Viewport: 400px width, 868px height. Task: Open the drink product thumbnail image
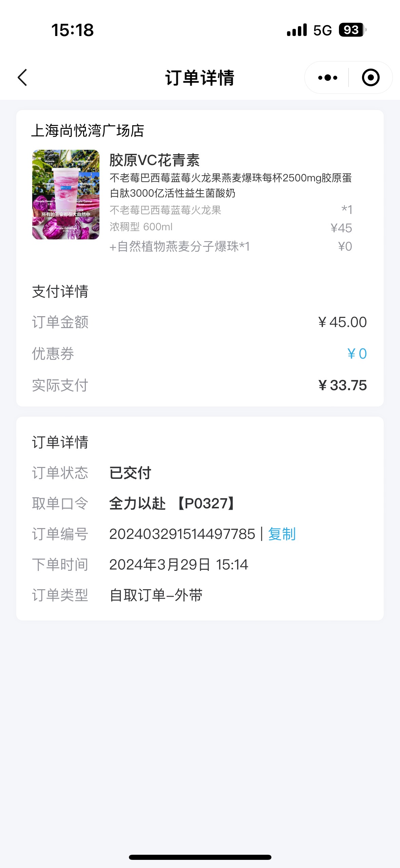66,195
